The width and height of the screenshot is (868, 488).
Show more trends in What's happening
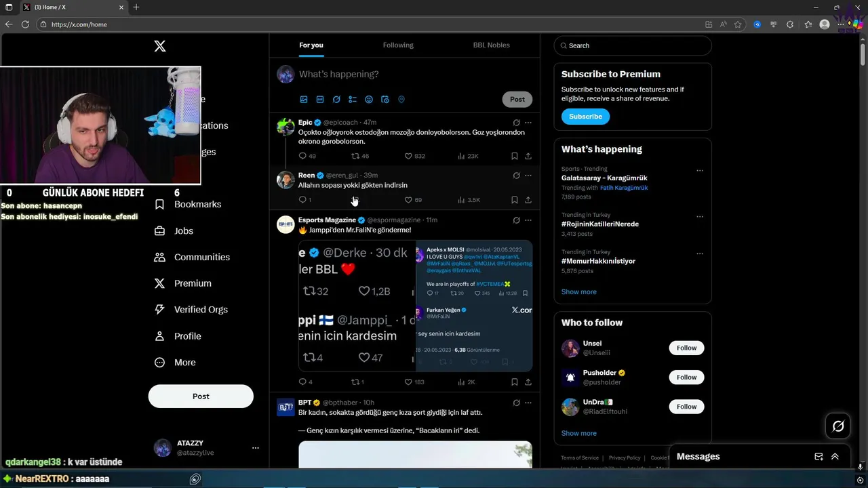(x=579, y=292)
